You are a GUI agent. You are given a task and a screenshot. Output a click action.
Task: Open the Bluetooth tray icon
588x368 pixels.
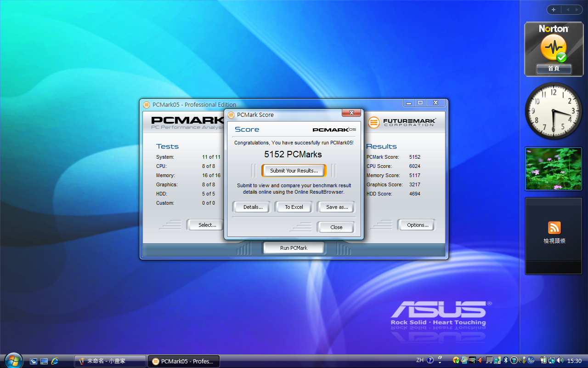coord(505,360)
